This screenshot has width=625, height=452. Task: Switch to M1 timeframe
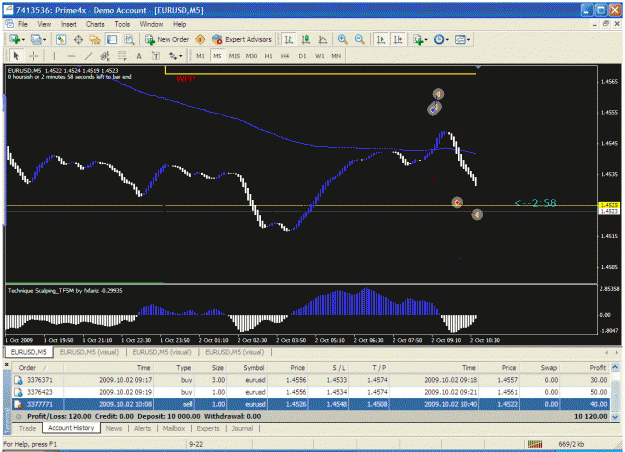[x=200, y=56]
